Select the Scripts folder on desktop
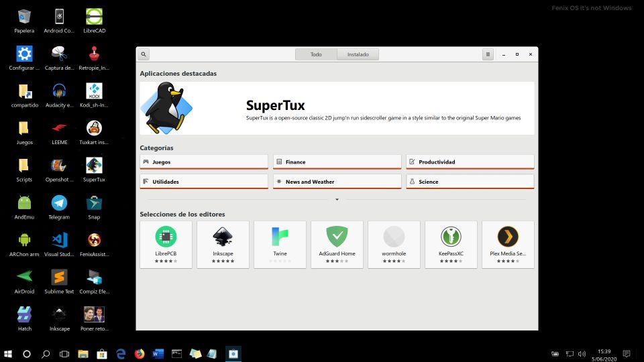Image resolution: width=644 pixels, height=362 pixels. coord(24,170)
